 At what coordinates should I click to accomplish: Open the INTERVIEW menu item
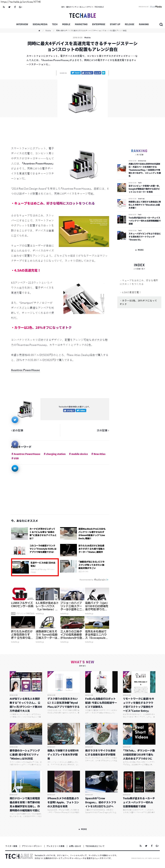[x=22, y=24]
